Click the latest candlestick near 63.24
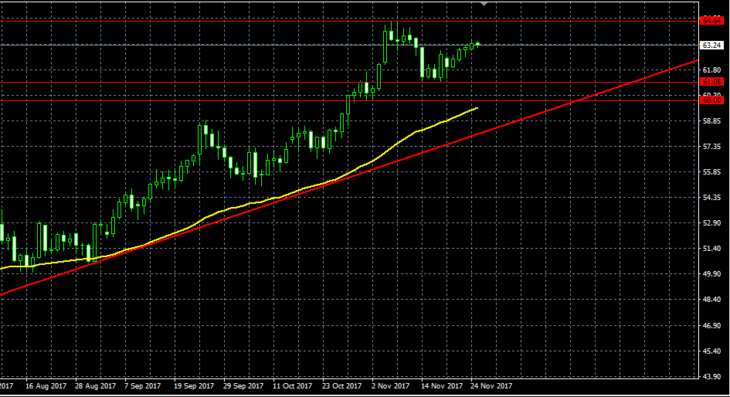Image resolution: width=730 pixels, height=397 pixels. click(478, 44)
